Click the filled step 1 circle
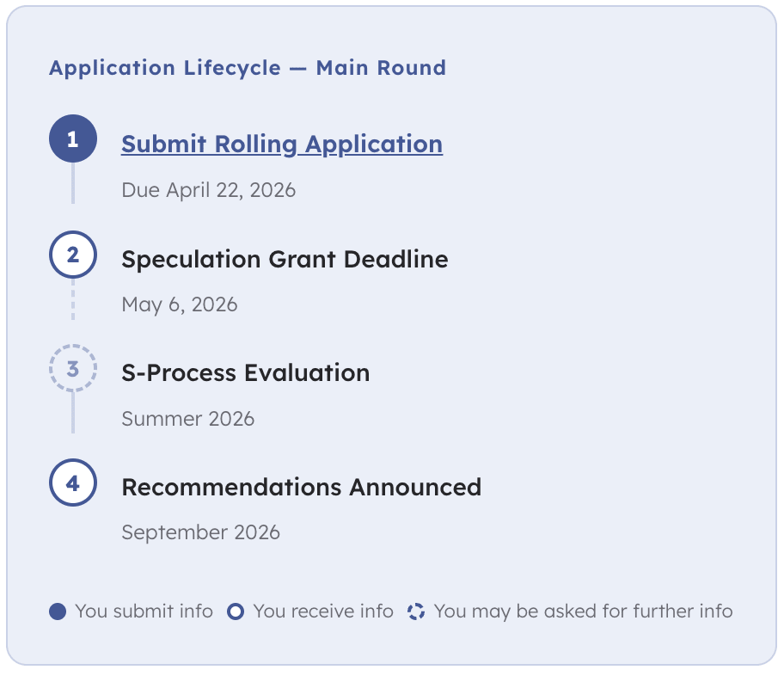This screenshot has width=784, height=676. click(73, 139)
